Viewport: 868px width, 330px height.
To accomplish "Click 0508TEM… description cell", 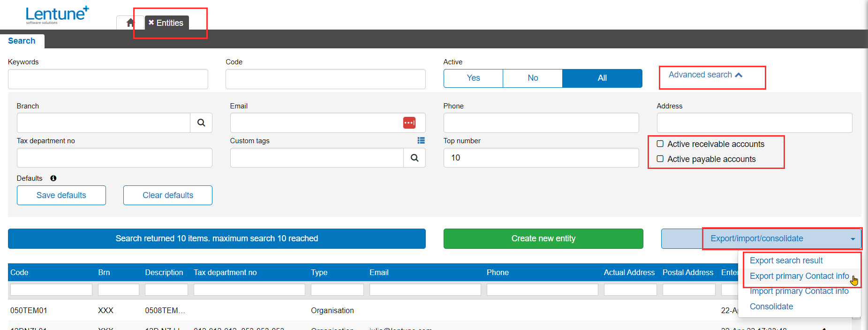I will pyautogui.click(x=165, y=310).
